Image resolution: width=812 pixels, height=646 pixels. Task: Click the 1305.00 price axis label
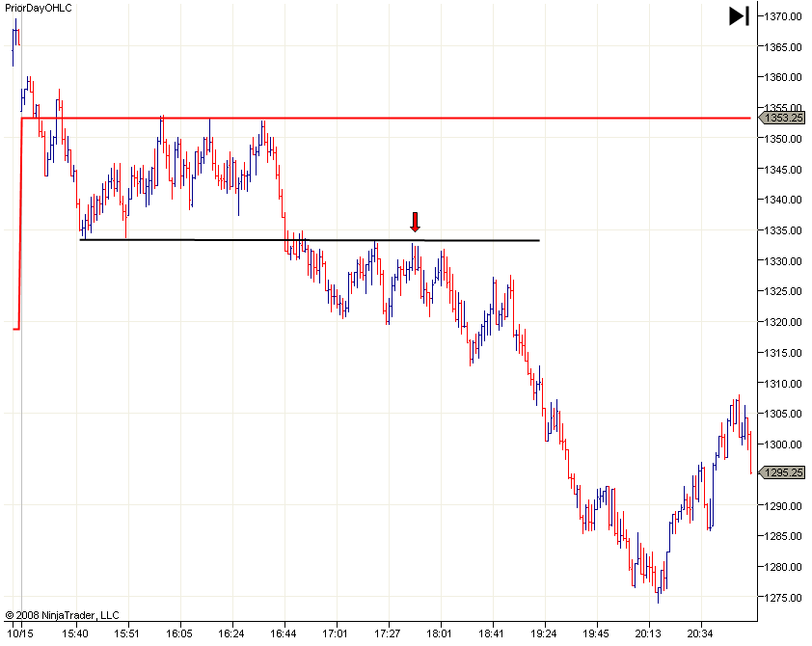(x=782, y=414)
